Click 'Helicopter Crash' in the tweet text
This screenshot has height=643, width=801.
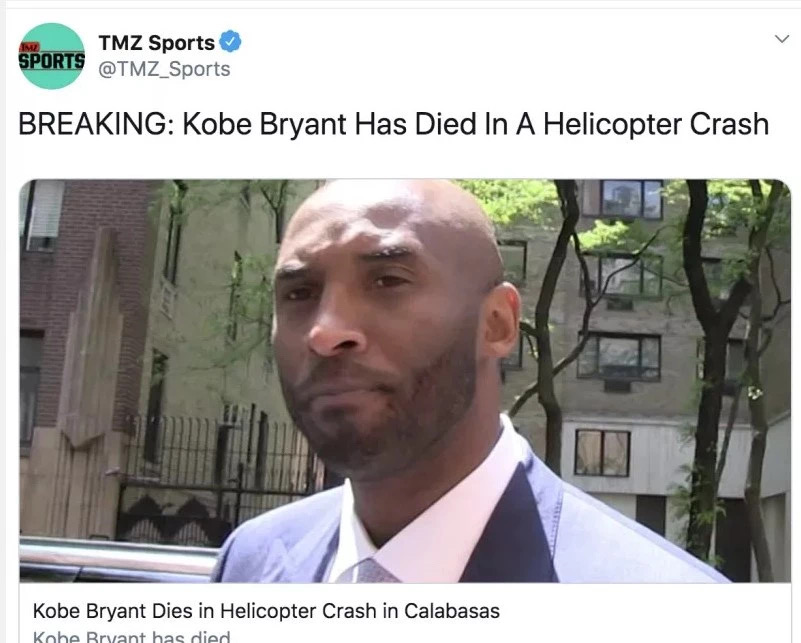point(656,124)
